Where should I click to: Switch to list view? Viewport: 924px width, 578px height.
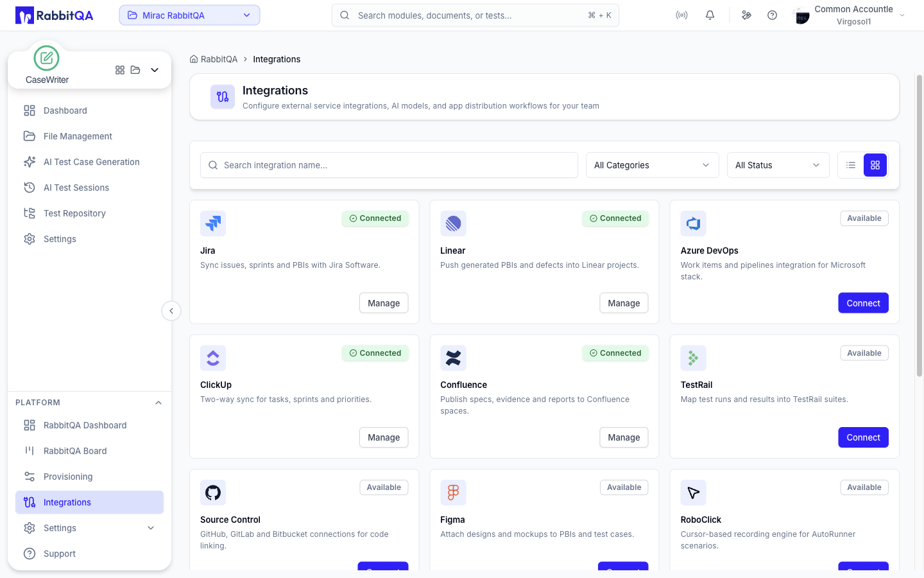(x=851, y=165)
